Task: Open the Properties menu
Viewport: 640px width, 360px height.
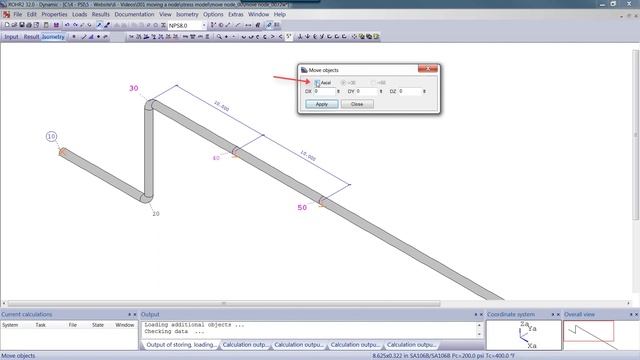Action: coord(54,14)
